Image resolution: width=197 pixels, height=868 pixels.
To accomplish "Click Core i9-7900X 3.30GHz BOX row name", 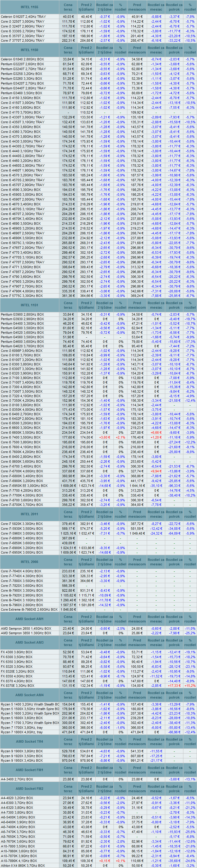I will click(22, 590).
